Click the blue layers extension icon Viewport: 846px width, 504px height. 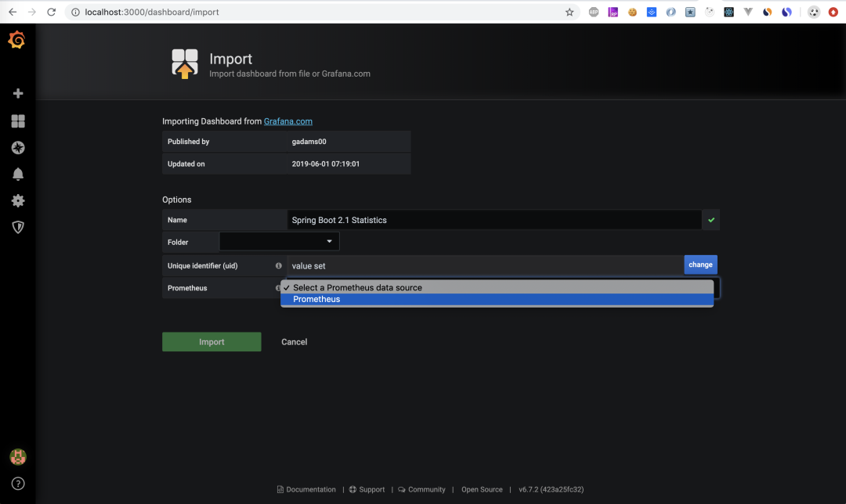[x=652, y=12]
